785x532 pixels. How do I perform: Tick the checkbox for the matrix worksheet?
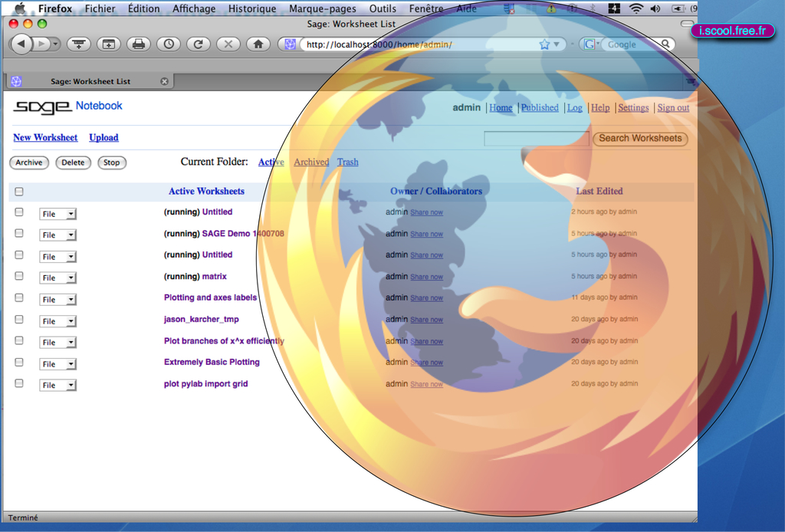[x=19, y=276]
